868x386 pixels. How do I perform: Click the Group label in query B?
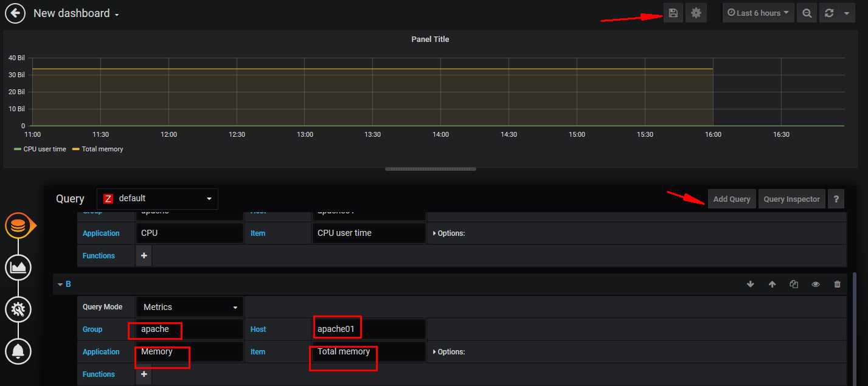(x=92, y=329)
